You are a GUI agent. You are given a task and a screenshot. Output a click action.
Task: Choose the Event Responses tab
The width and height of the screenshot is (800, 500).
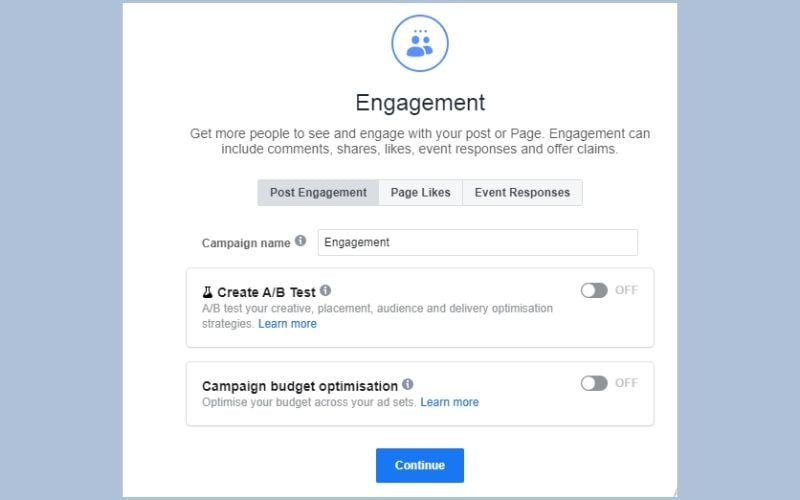[x=522, y=193]
